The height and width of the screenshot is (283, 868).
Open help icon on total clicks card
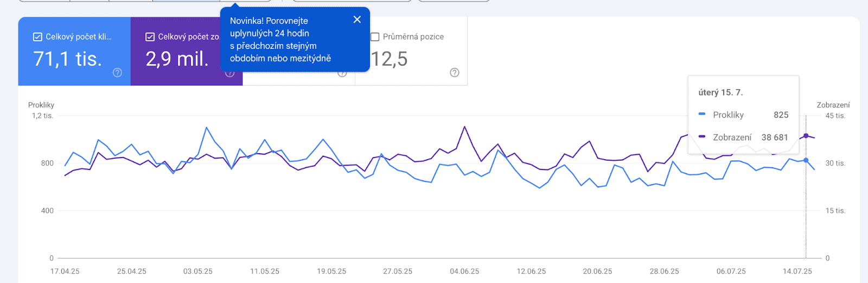117,73
